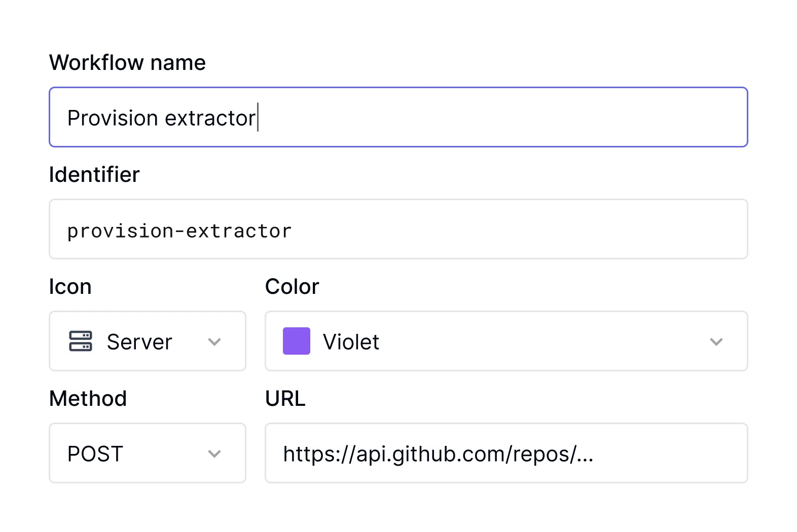
Task: Click the Identifier label
Action: click(x=94, y=175)
